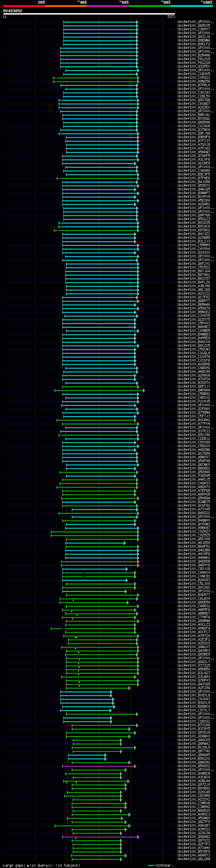The width and height of the screenshot is (216, 868).
Task: Click the UniRef100_A9TB02 label
Action: click(194, 230)
